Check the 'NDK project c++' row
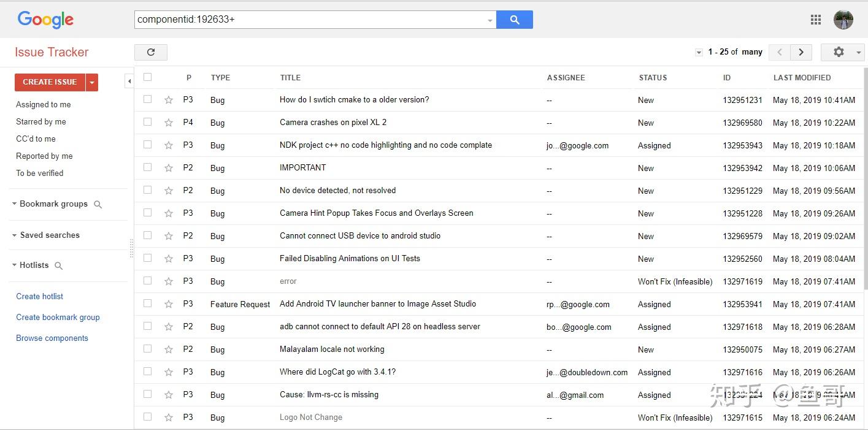 point(147,144)
